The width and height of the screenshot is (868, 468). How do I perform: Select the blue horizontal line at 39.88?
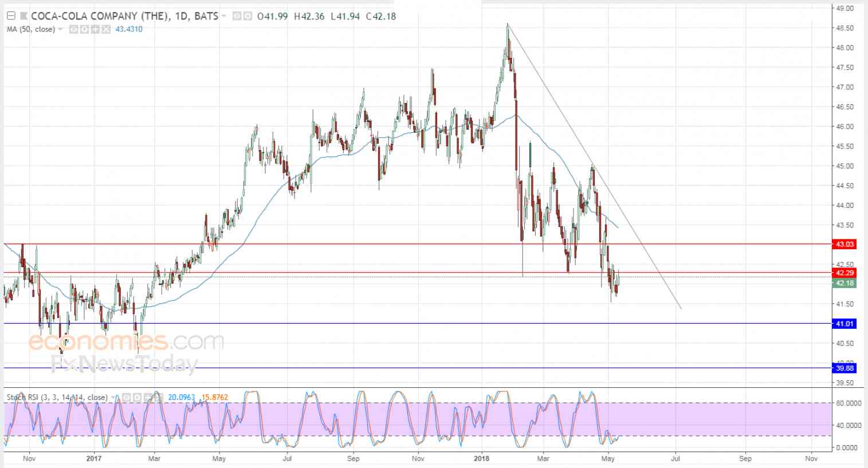[x=417, y=368]
